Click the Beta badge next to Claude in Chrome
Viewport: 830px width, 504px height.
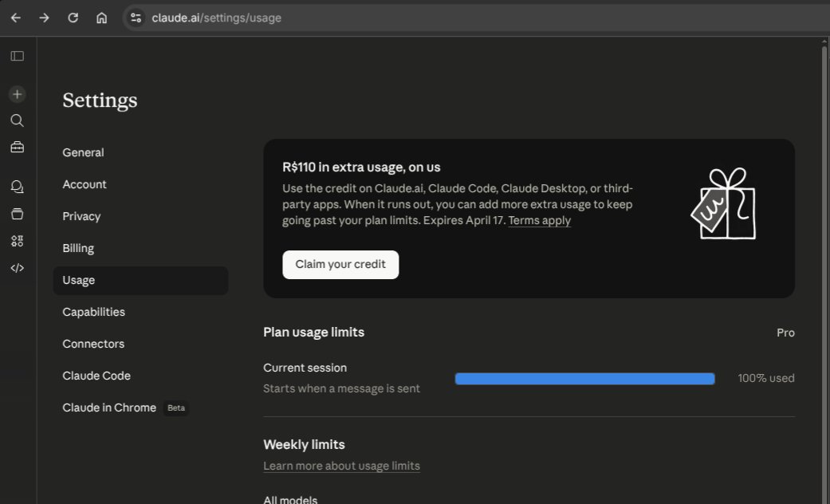point(176,408)
